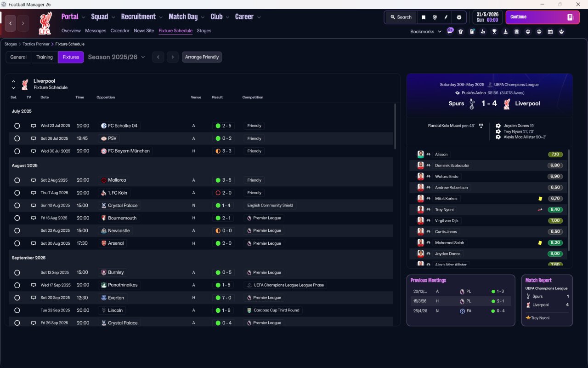Click the pencil edit icon in top bar

[x=446, y=17]
